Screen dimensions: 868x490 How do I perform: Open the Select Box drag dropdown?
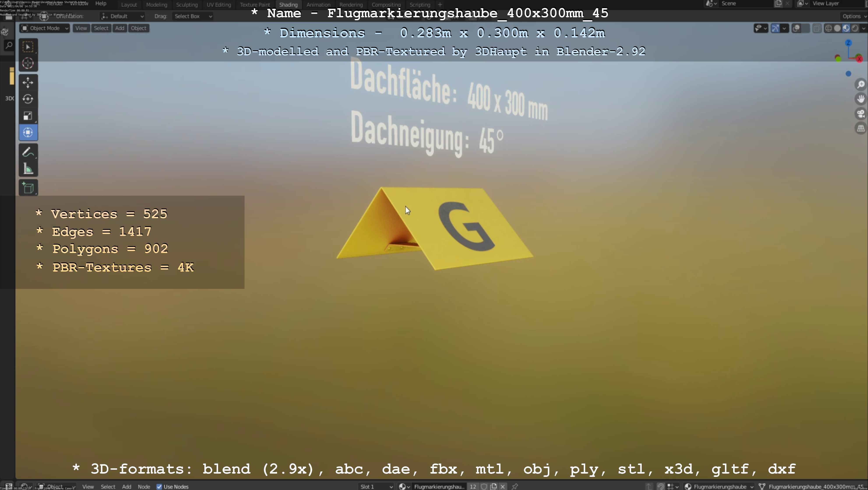pos(193,16)
